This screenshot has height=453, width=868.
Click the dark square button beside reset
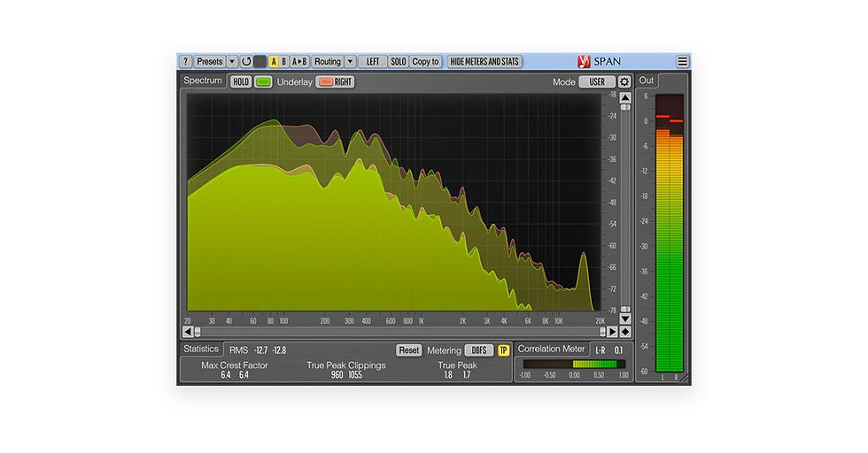[260, 61]
